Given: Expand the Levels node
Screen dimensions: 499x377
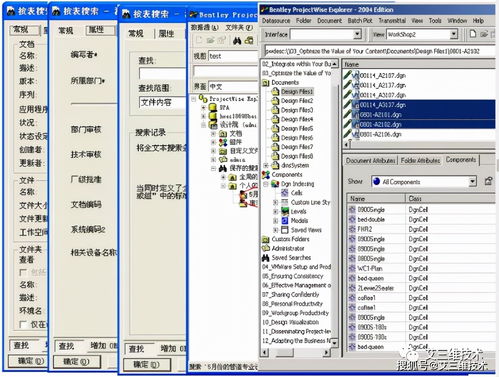Looking at the screenshot, I should [x=276, y=211].
